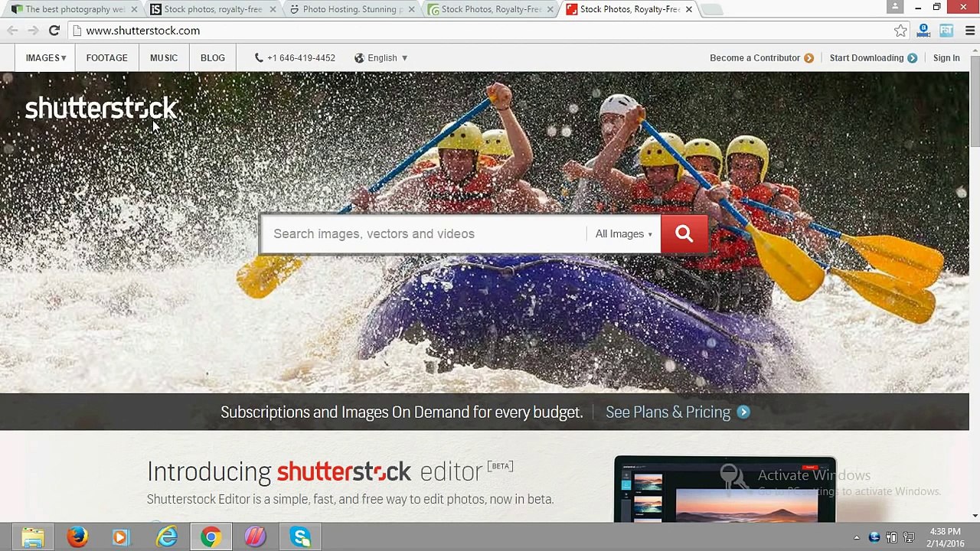Open the See Plans & Pricing link
980x551 pixels.
pyautogui.click(x=668, y=412)
